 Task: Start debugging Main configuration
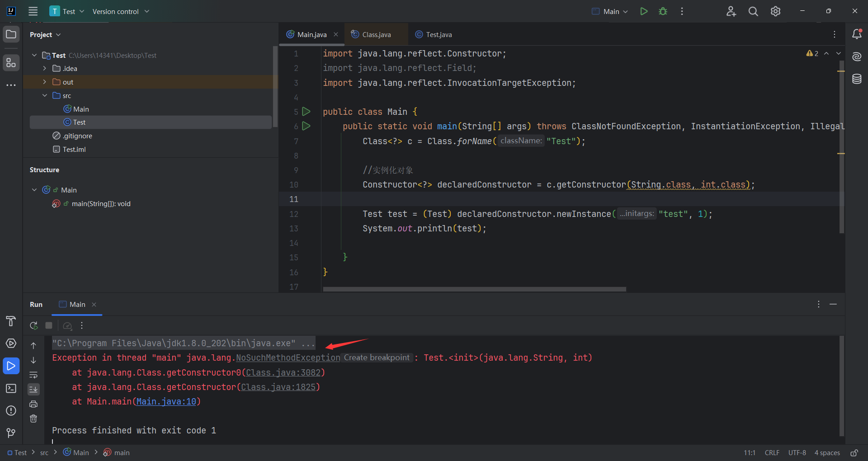click(663, 11)
